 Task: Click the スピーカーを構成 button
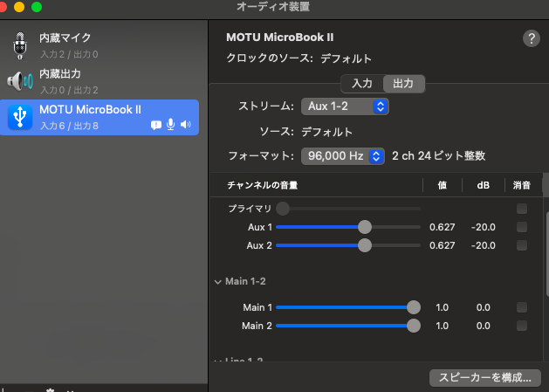(x=485, y=378)
